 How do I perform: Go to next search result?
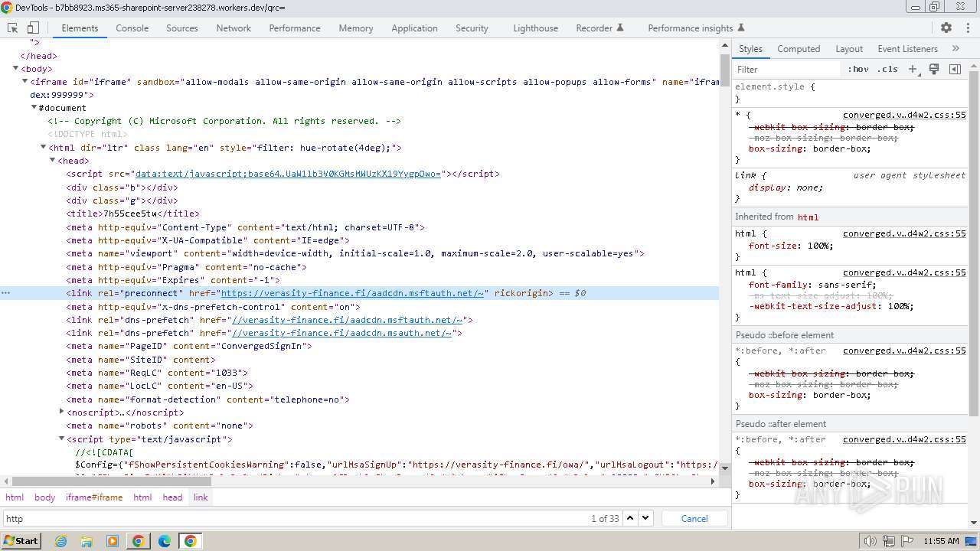point(645,518)
